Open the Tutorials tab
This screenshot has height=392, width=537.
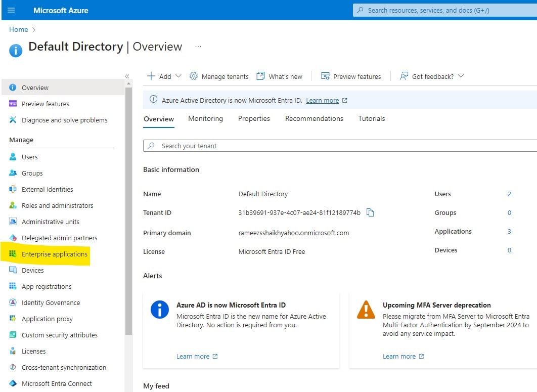pos(372,118)
